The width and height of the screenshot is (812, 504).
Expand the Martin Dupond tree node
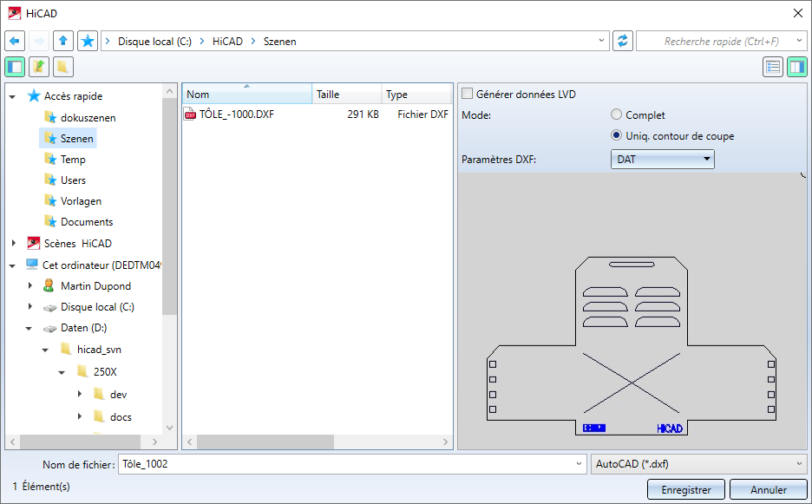pos(30,285)
